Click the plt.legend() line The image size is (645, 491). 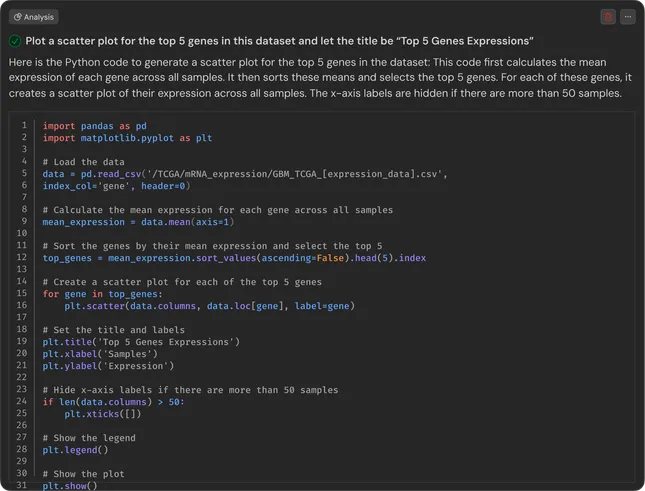(75, 450)
